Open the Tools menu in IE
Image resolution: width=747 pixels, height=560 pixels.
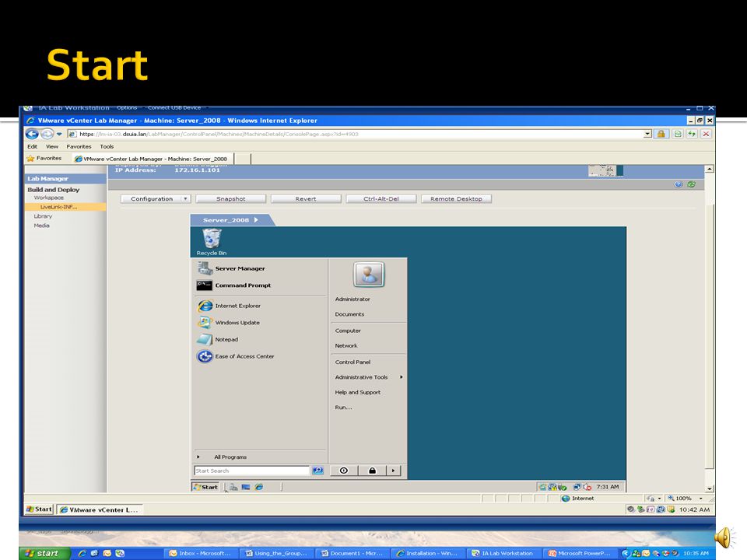pos(107,147)
